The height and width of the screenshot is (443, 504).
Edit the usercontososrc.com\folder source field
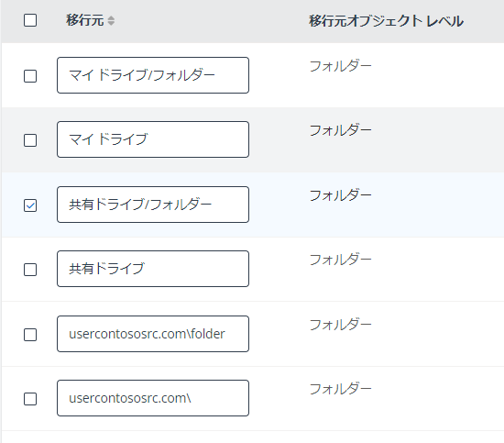(x=153, y=334)
